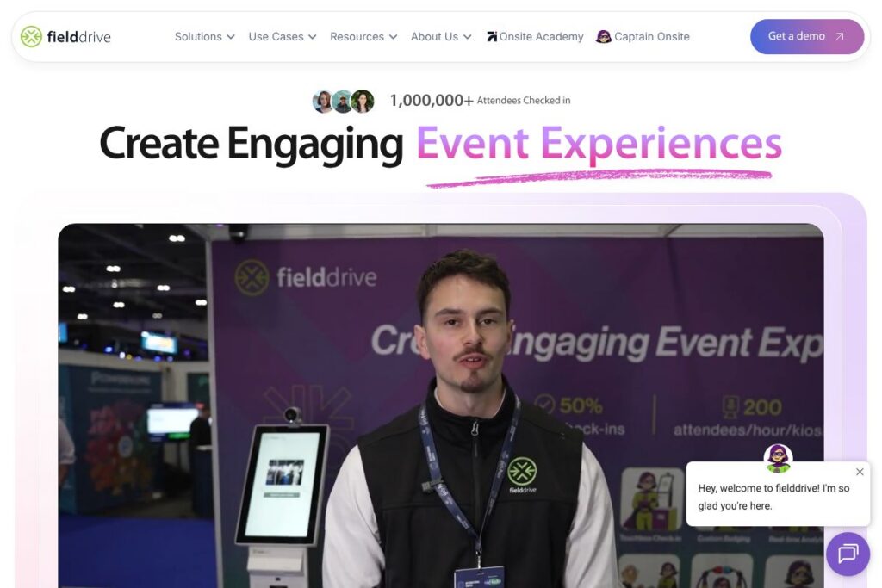Click the hero video of the presenter
Screen dimensions: 882x588
pos(431,387)
